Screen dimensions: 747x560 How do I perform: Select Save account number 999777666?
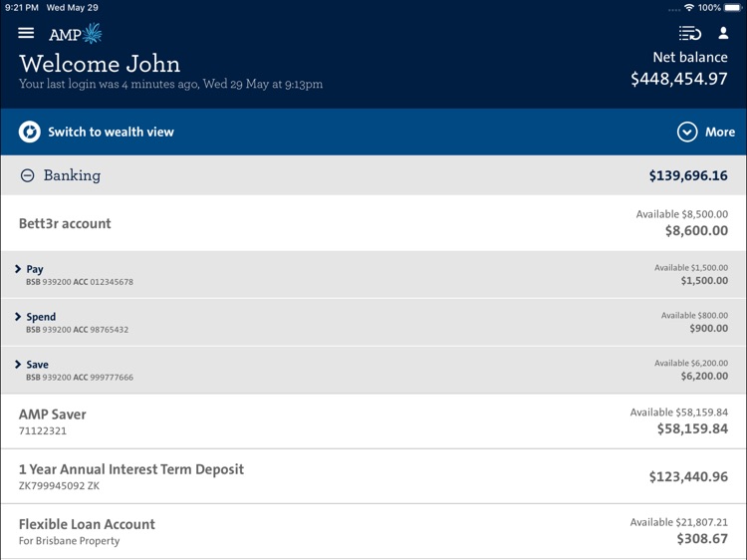(x=112, y=378)
